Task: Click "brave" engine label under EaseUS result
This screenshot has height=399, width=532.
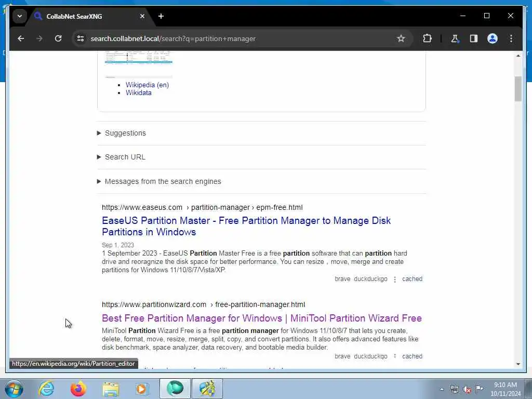Action: pyautogui.click(x=342, y=279)
